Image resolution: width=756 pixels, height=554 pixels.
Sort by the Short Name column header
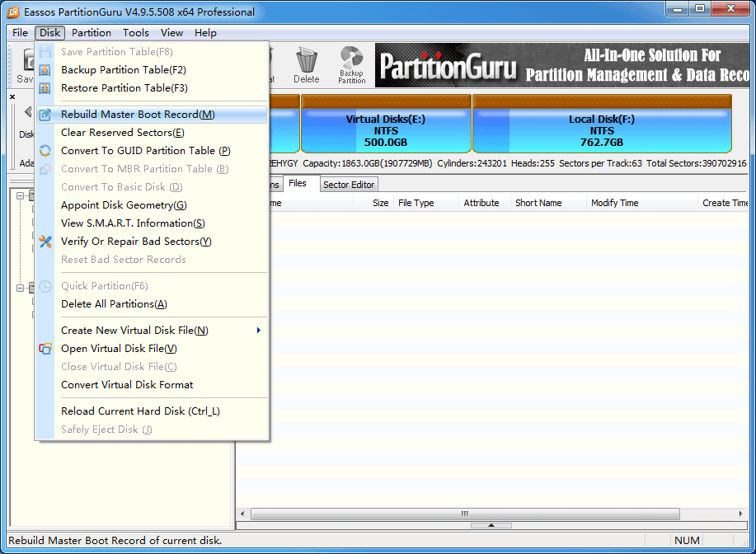point(548,203)
